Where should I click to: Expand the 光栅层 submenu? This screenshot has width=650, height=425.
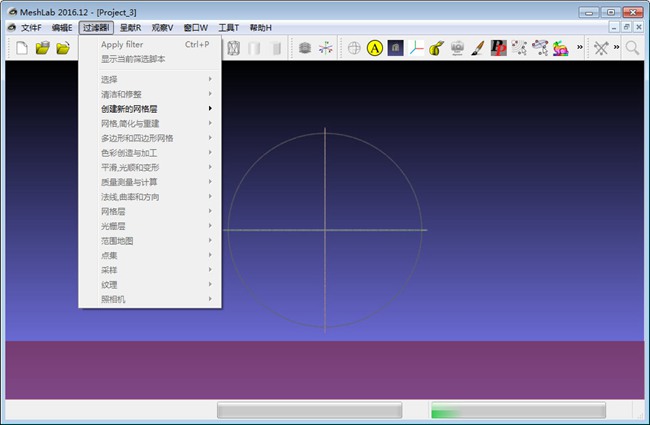[150, 226]
